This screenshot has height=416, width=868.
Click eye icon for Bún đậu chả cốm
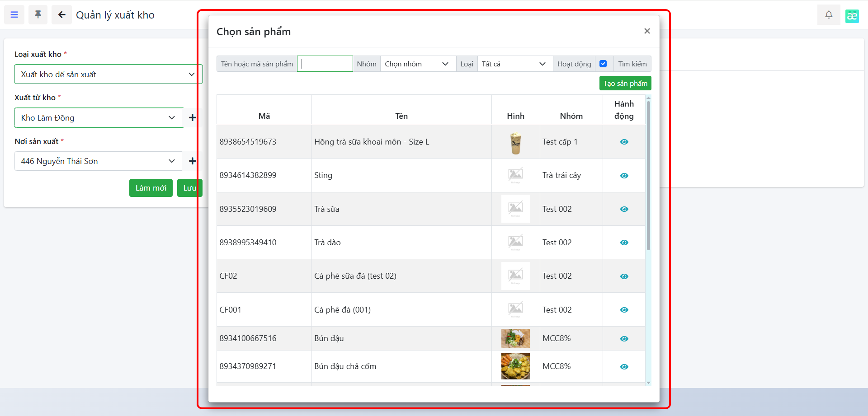click(x=624, y=367)
